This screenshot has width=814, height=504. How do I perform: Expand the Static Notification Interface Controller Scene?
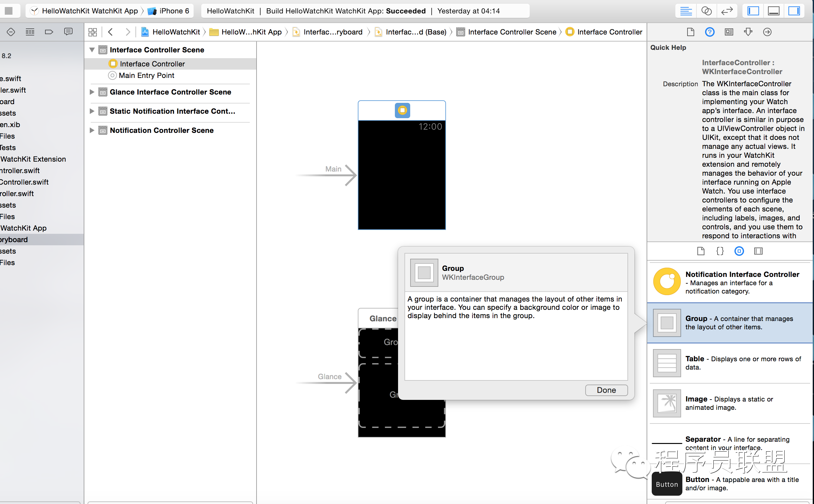(92, 111)
